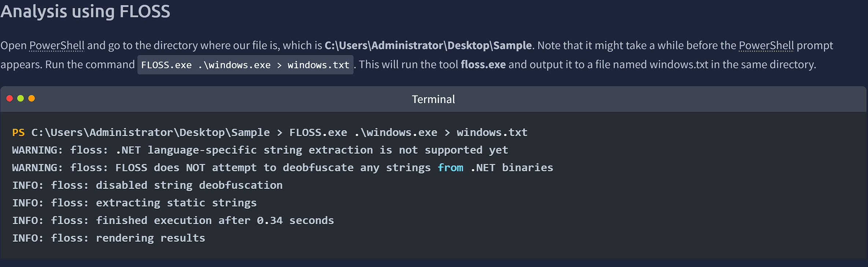Image resolution: width=868 pixels, height=267 pixels.
Task: Click line 'disabled string deobfuscation'
Action: (147, 185)
